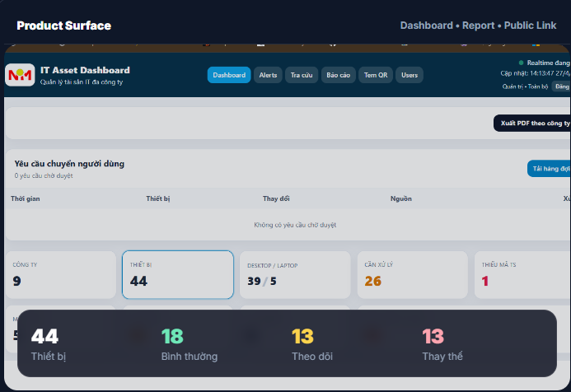571x392 pixels.
Task: Select the Công ty stat card
Action: [x=60, y=274]
